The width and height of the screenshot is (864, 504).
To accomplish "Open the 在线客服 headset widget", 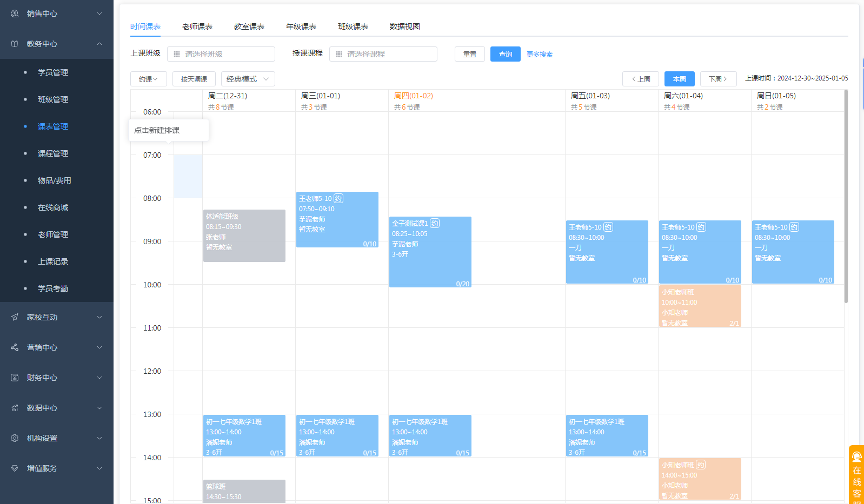I will click(x=856, y=475).
